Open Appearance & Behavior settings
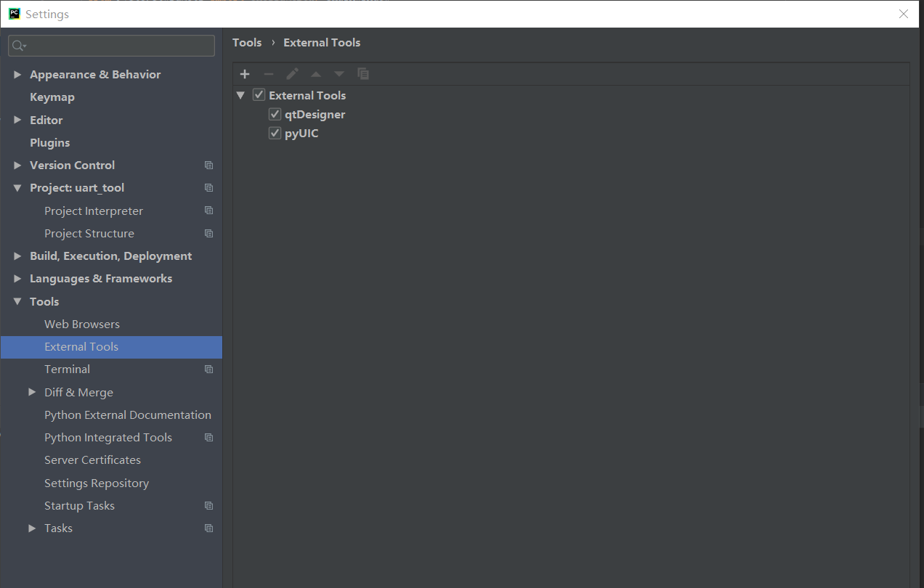The height and width of the screenshot is (588, 924). 95,75
